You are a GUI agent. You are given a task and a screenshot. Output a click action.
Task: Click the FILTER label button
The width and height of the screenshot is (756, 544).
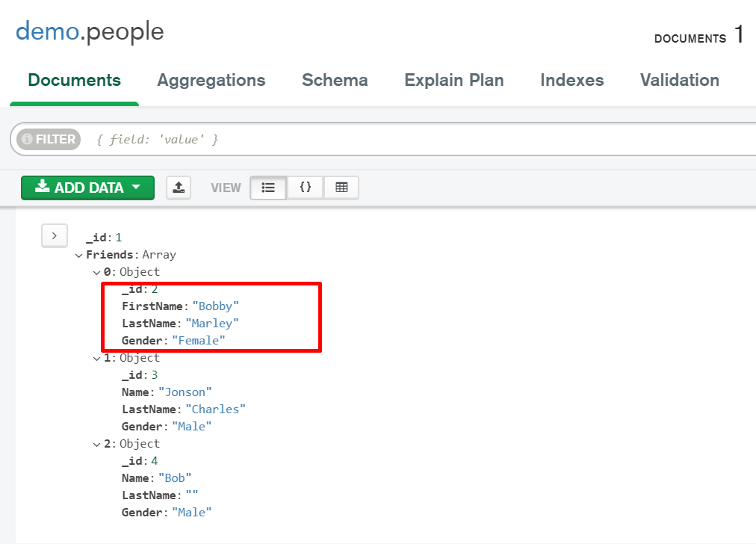click(x=49, y=139)
